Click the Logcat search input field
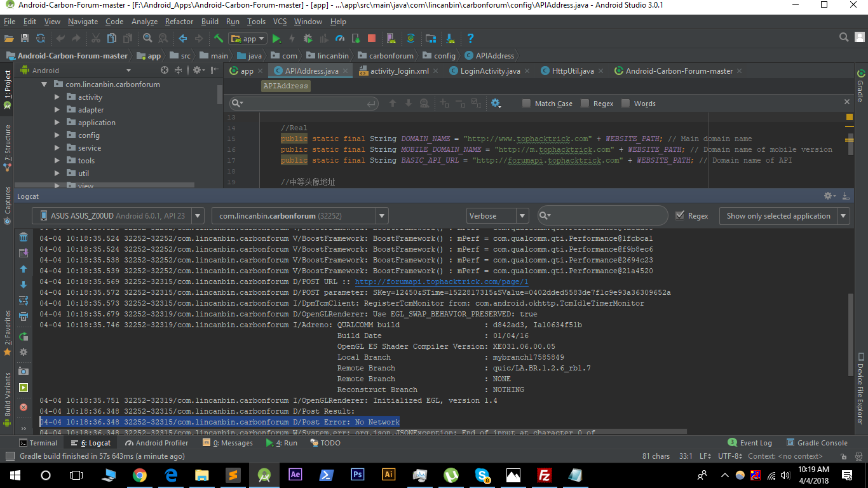 click(x=602, y=216)
